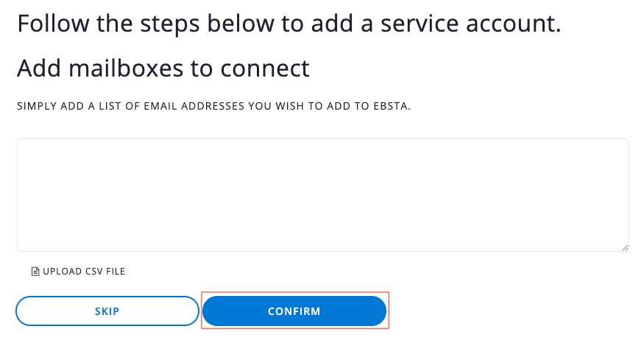Skip adding mailboxes with the outlined button

click(107, 311)
